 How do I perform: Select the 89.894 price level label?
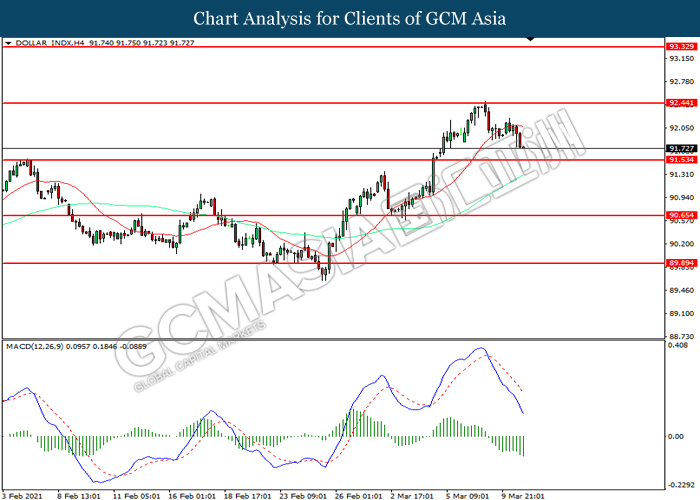pos(681,263)
